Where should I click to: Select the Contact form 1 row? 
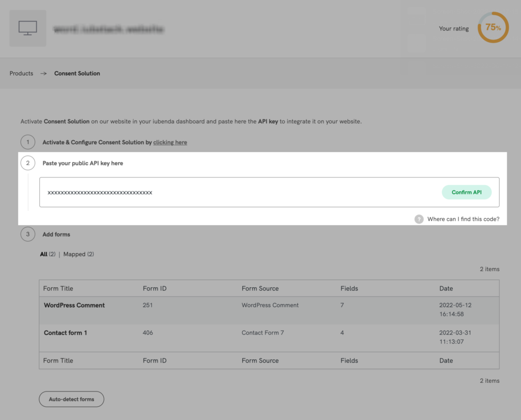point(66,333)
